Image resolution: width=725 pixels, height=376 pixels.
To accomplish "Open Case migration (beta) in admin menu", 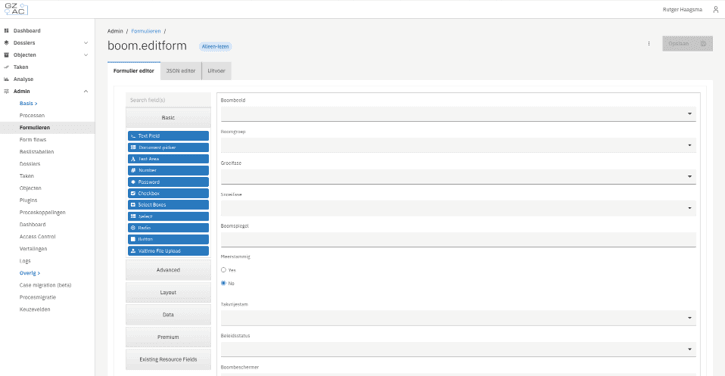I will pyautogui.click(x=45, y=285).
